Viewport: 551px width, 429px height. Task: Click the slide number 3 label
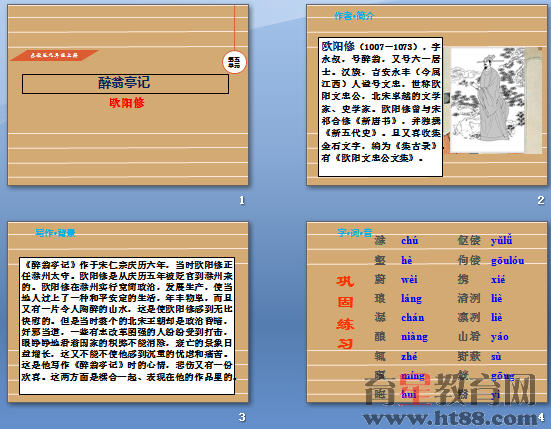point(242,417)
